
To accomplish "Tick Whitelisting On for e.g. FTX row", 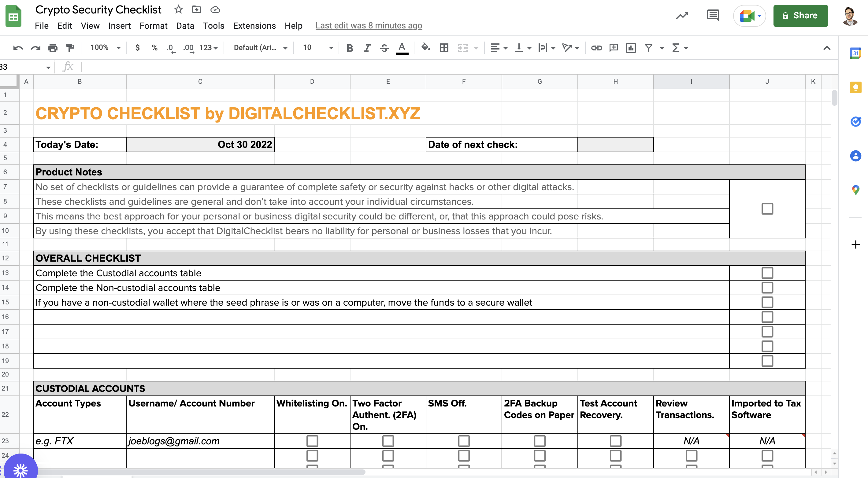I will [312, 441].
